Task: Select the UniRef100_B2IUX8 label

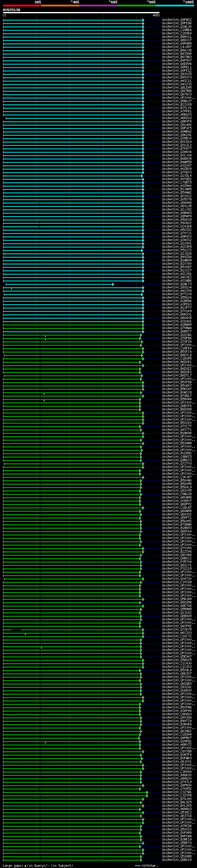Action: [x=177, y=104]
